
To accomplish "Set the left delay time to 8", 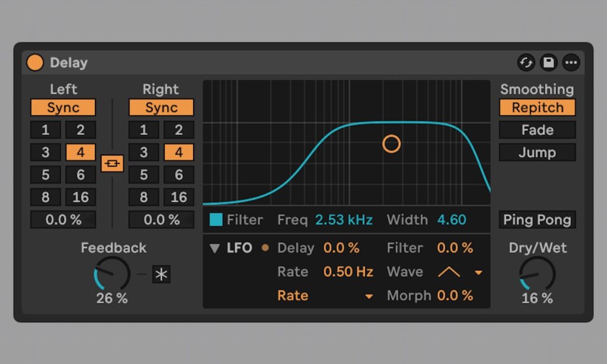I will (45, 197).
